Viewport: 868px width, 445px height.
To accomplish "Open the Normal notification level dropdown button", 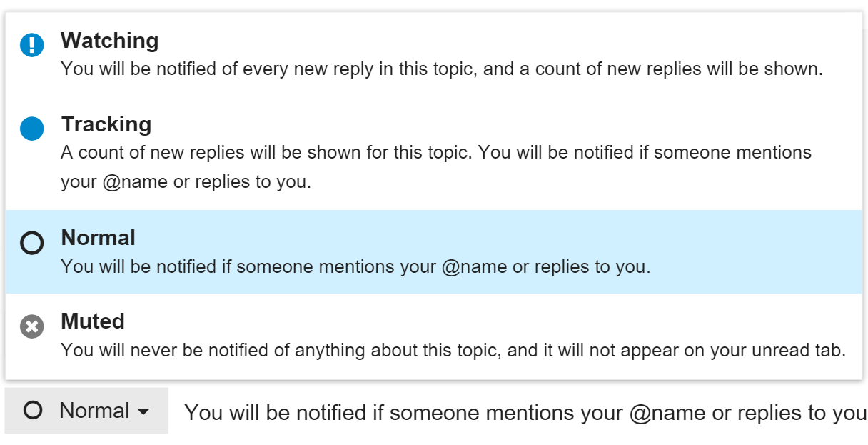I will tap(86, 411).
